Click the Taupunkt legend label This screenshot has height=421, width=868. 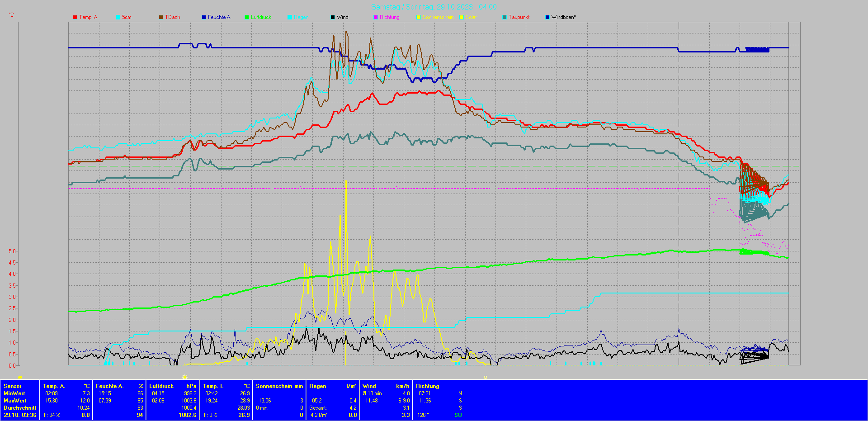click(x=519, y=17)
